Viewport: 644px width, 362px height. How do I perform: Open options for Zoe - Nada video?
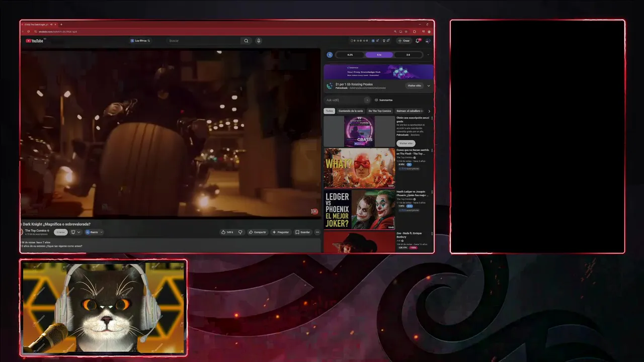click(432, 234)
